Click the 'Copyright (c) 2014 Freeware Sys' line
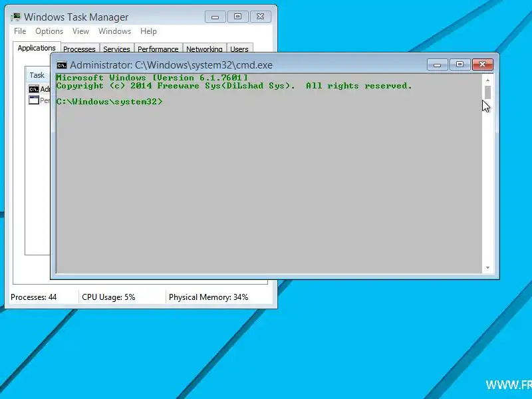 click(234, 86)
